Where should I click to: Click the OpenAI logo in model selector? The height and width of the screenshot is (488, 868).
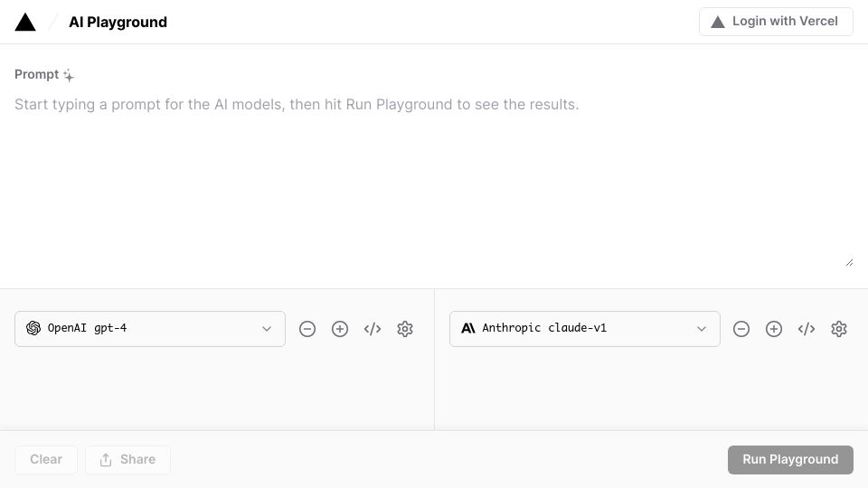pos(33,328)
